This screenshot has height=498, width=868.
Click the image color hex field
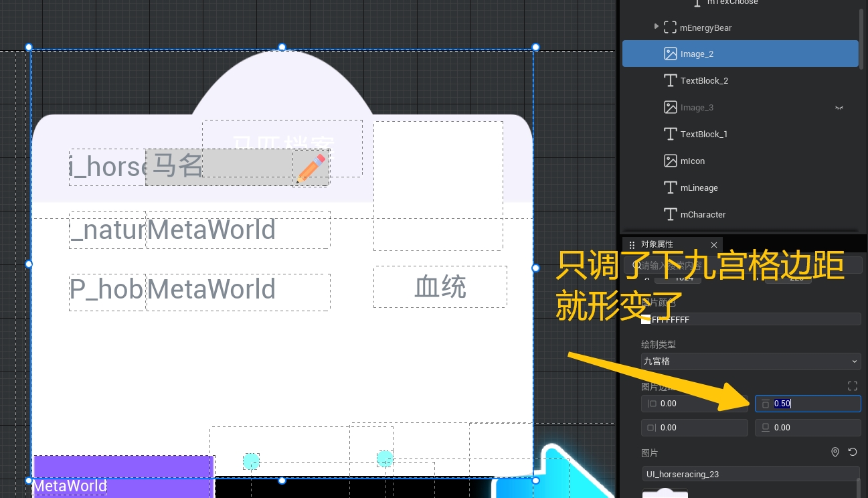(751, 319)
